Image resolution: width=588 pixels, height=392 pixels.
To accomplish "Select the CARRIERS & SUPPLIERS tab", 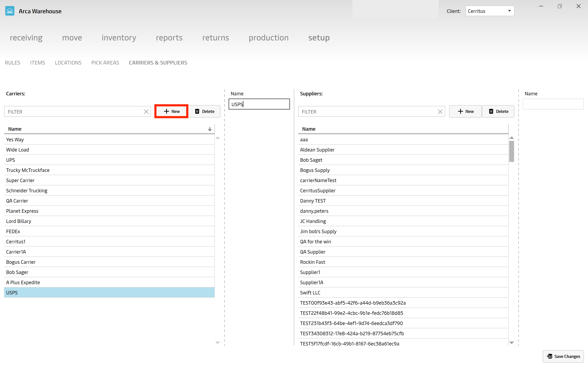I will (x=158, y=63).
